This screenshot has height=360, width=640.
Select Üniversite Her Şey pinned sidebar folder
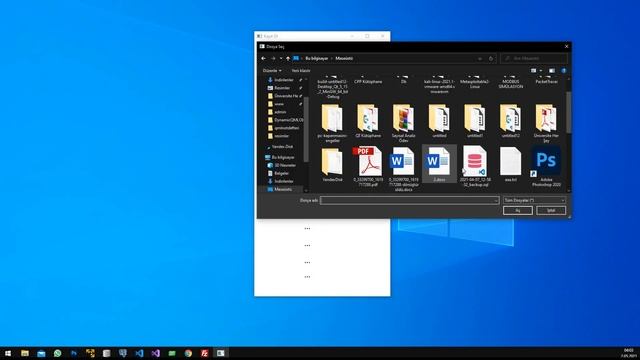tap(285, 96)
